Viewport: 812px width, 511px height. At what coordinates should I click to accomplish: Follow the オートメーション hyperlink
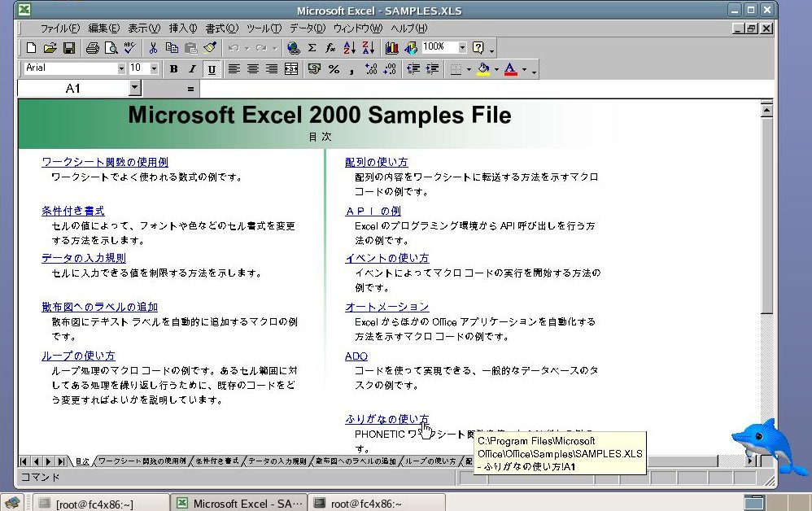tap(386, 307)
